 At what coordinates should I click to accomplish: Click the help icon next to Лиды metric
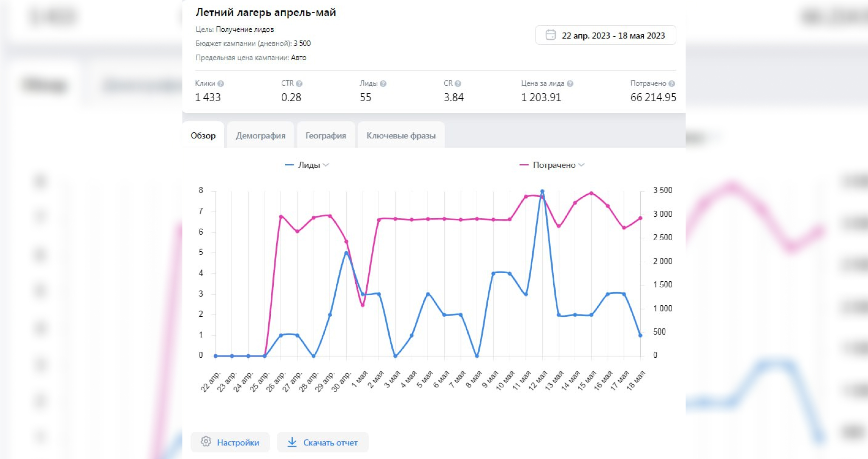383,83
